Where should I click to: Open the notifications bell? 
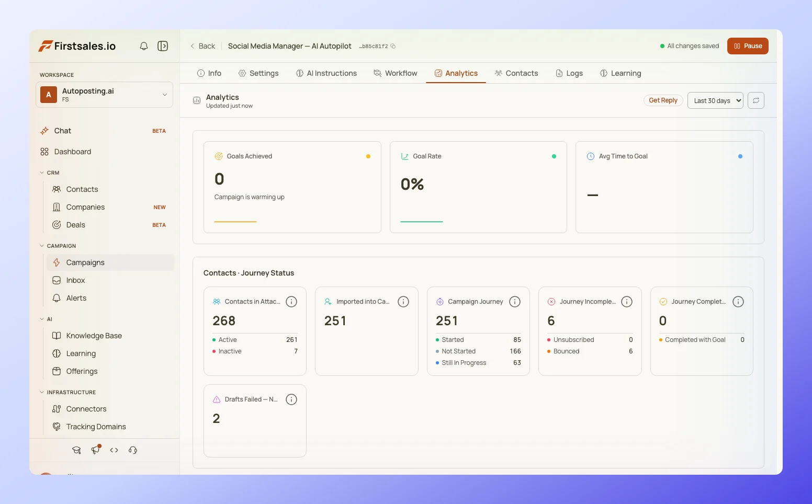click(144, 46)
